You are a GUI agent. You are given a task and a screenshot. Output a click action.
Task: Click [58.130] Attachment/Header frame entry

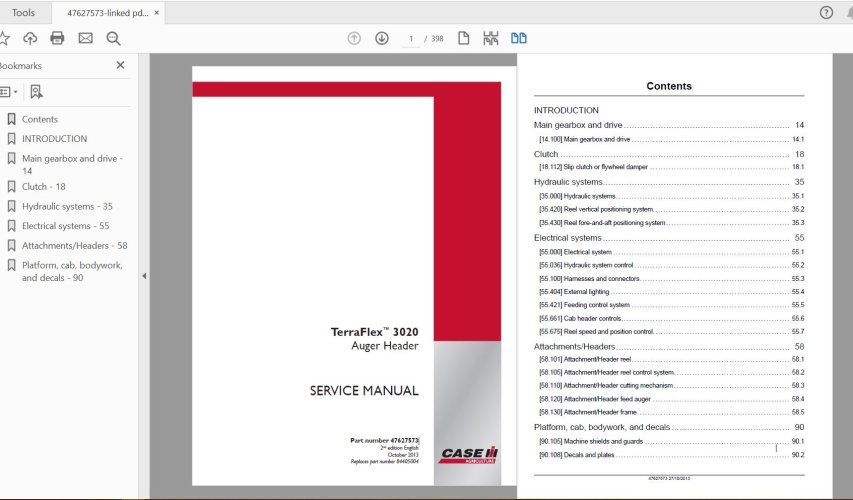[671, 412]
